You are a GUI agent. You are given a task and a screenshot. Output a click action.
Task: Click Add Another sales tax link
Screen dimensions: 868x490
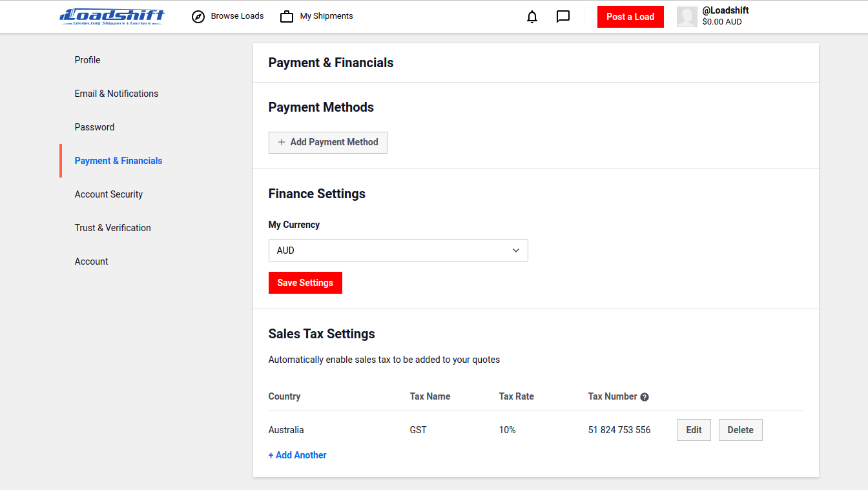click(297, 454)
